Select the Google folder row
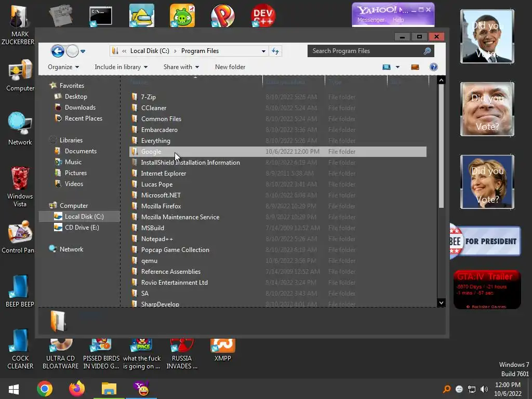 (x=277, y=152)
